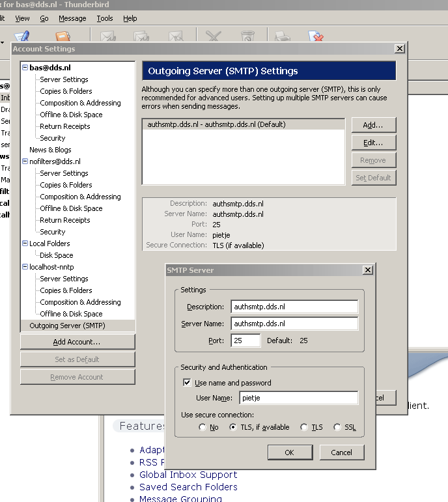The width and height of the screenshot is (448, 502).
Task: Select Outgoing Server (SMTP) in the tree
Action: pos(77,326)
